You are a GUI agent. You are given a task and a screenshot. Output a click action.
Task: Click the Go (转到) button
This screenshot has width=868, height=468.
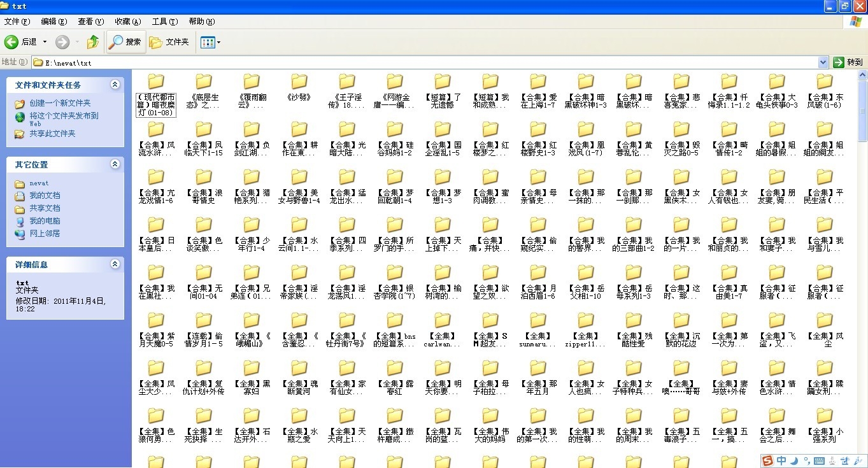coord(848,62)
